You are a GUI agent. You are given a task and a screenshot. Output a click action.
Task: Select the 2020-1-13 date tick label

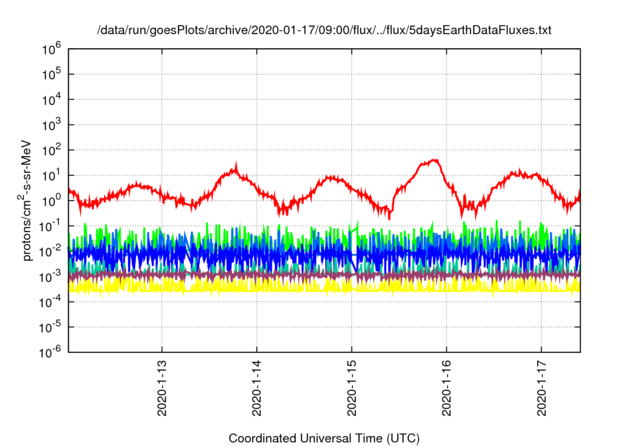point(162,388)
